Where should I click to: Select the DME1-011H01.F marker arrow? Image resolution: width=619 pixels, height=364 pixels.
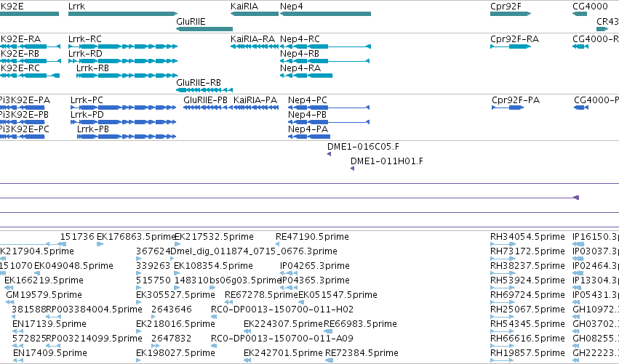pos(353,169)
